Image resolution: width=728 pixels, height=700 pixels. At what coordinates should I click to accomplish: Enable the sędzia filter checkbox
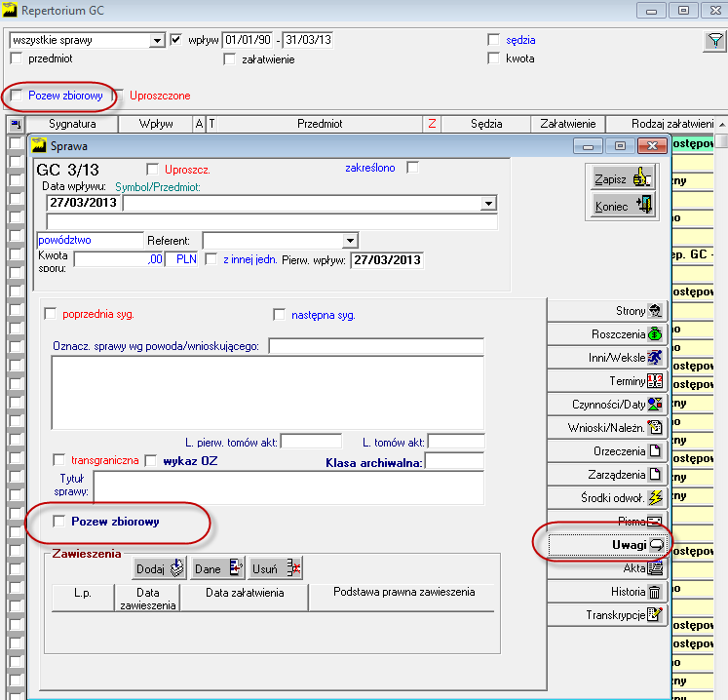point(493,39)
